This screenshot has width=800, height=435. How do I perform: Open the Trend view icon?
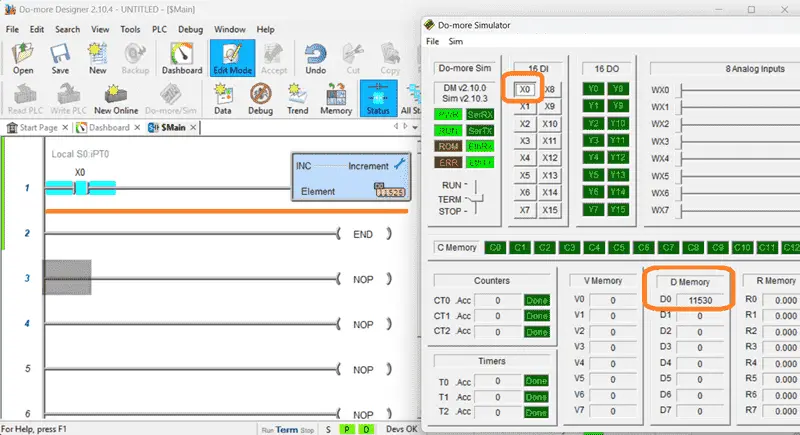(x=297, y=99)
